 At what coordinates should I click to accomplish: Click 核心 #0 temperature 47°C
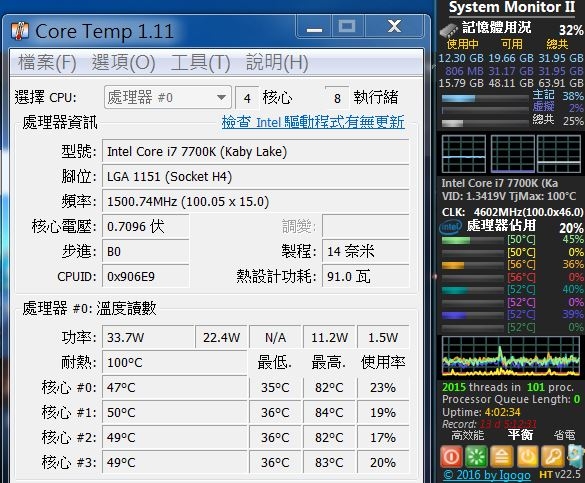(x=174, y=388)
